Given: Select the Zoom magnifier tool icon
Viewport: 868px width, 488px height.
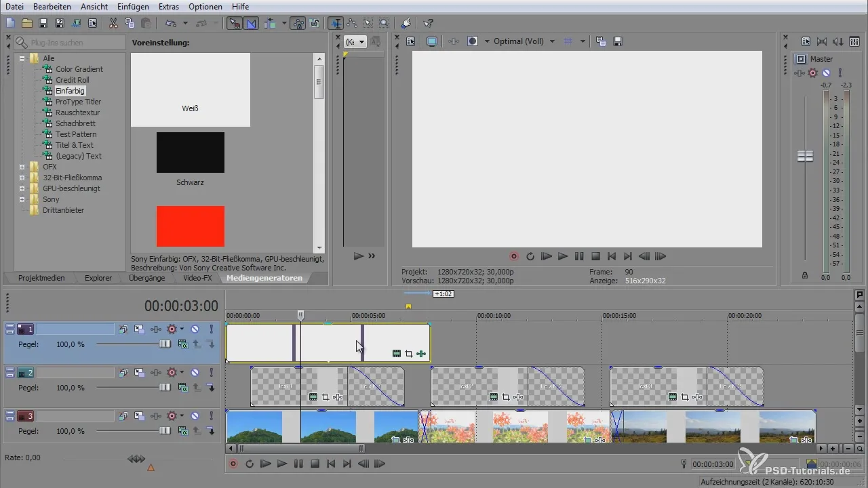Looking at the screenshot, I should coord(384,23).
